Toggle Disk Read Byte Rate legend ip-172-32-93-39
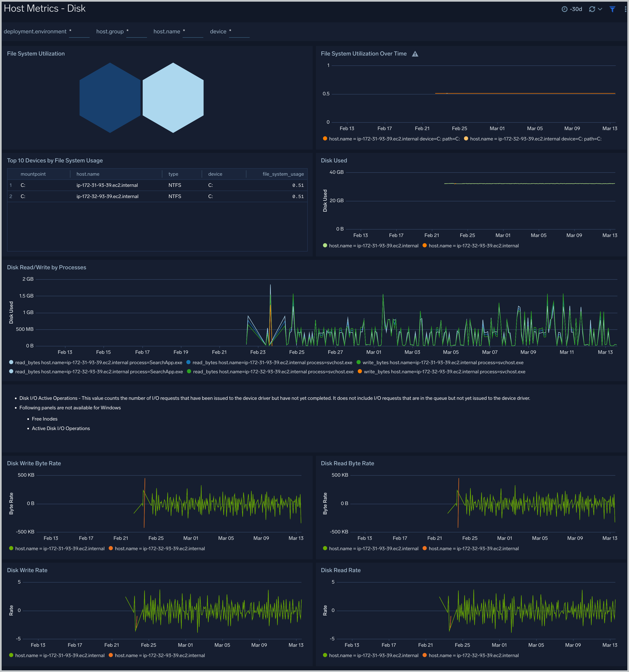This screenshot has width=629, height=672. [471, 549]
